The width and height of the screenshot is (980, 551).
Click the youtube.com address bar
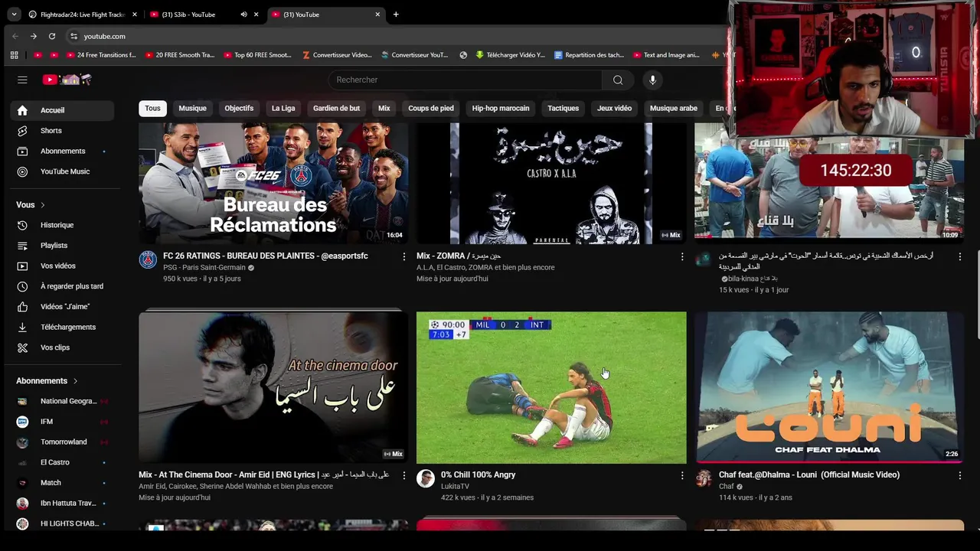coord(398,36)
